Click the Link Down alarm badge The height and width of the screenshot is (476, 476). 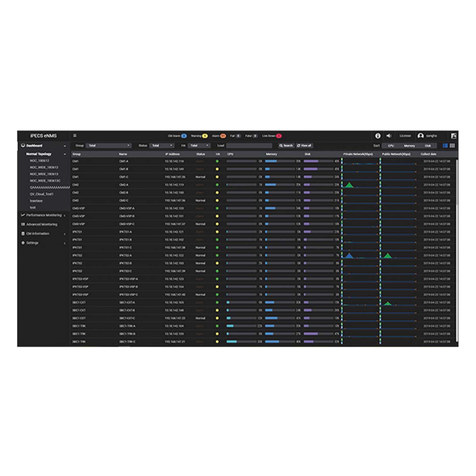coord(278,136)
